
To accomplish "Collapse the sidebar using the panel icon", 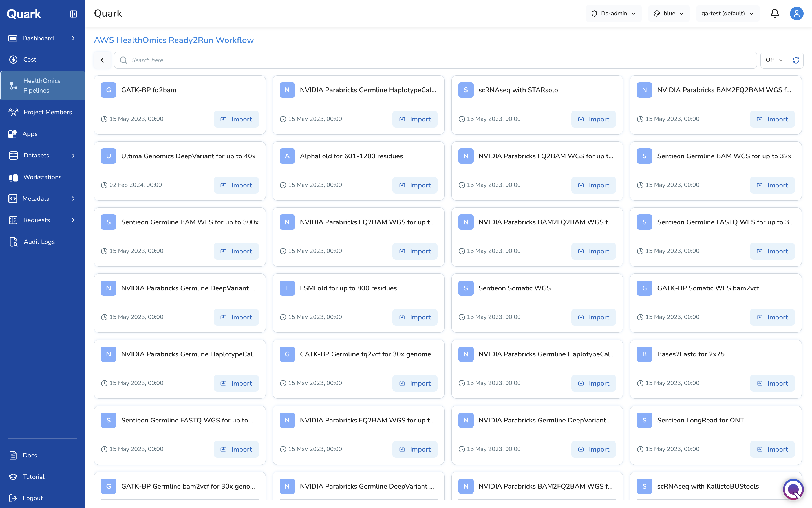I will click(x=74, y=14).
